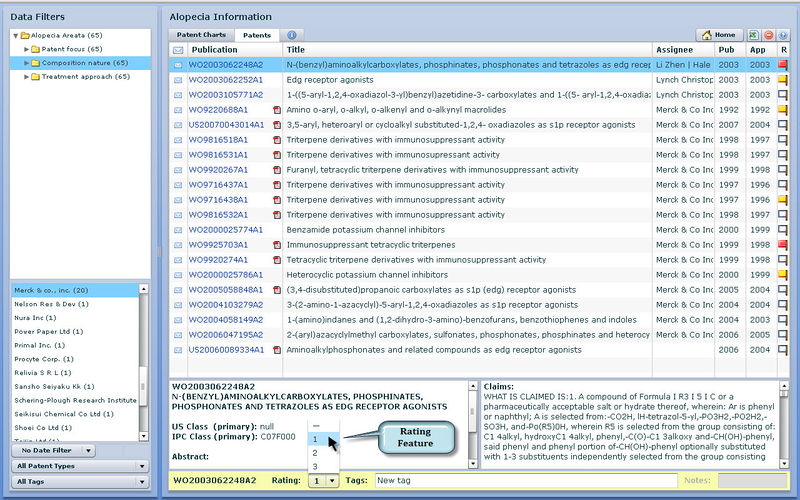Click envelope icon for WO2003062252A1 row

tap(178, 80)
